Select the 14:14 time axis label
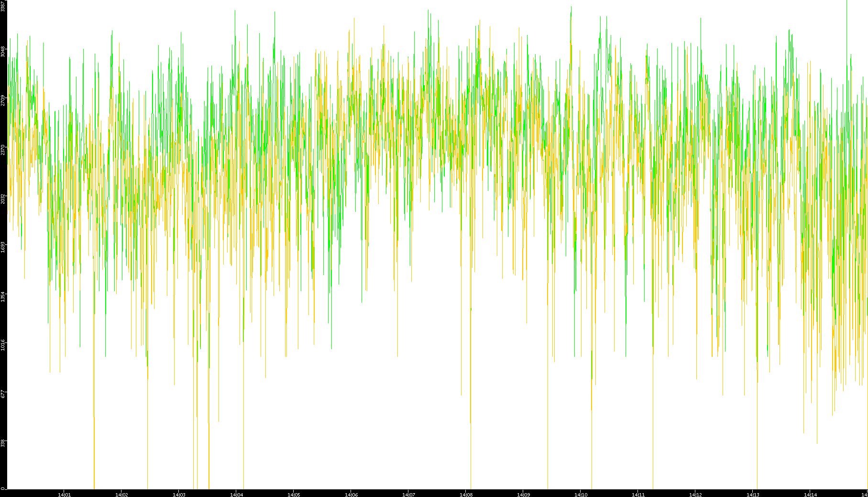The width and height of the screenshot is (868, 497). [x=811, y=495]
